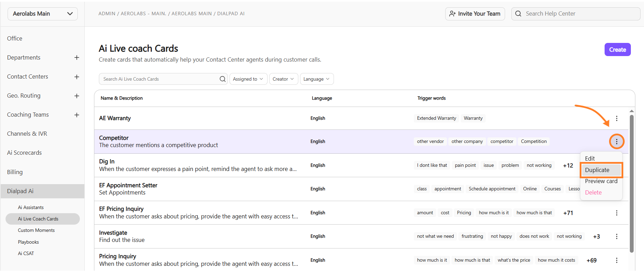644x271 pixels.
Task: Open the Competitor row three-dot menu
Action: point(616,142)
